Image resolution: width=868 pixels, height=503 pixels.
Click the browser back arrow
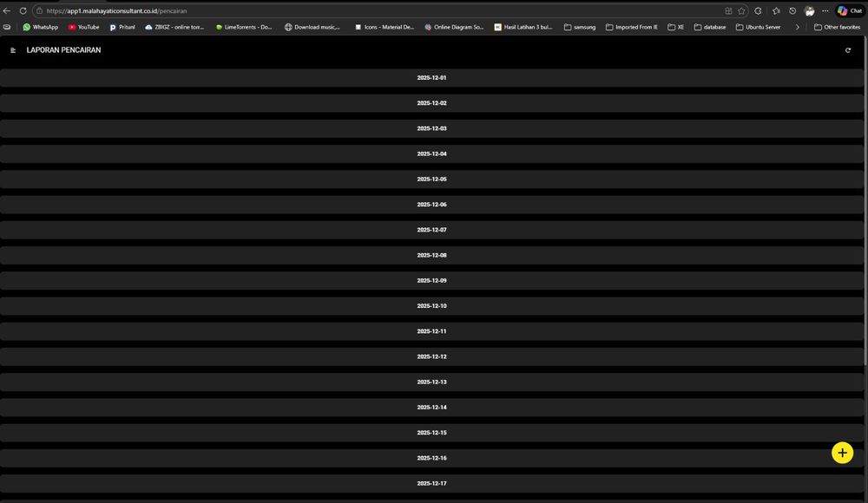point(7,10)
